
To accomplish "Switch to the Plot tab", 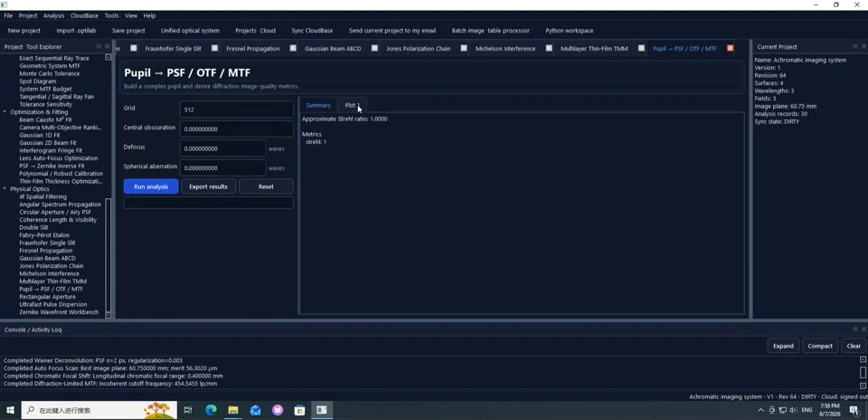I will [351, 105].
